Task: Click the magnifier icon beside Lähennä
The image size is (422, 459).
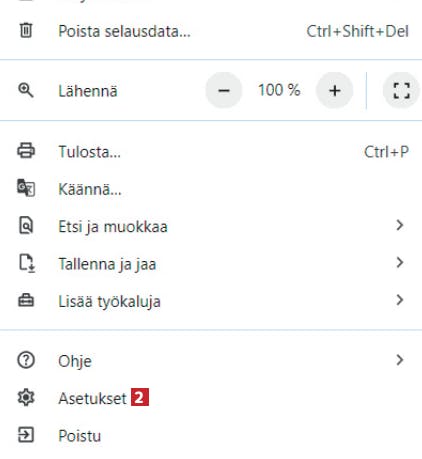Action: (26, 90)
